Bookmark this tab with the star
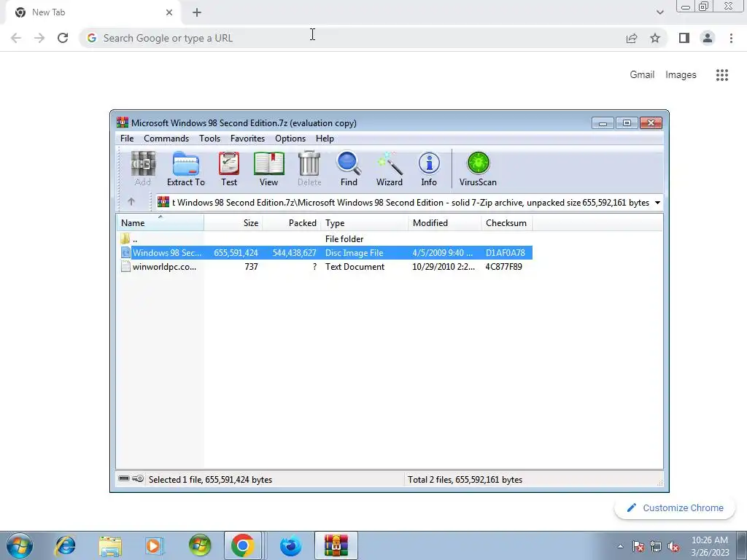 click(x=655, y=38)
